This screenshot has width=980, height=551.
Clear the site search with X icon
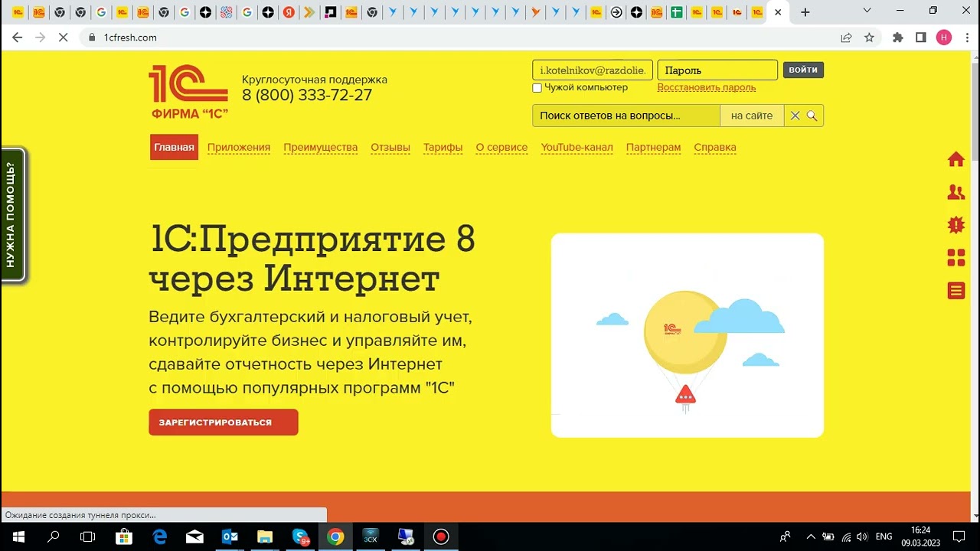click(795, 116)
